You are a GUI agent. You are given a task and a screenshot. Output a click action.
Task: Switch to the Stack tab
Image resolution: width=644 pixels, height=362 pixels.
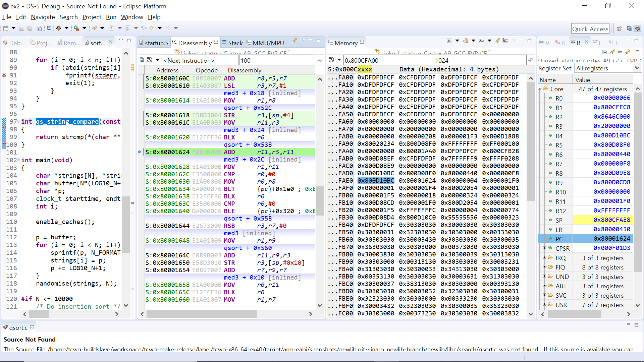pos(235,43)
